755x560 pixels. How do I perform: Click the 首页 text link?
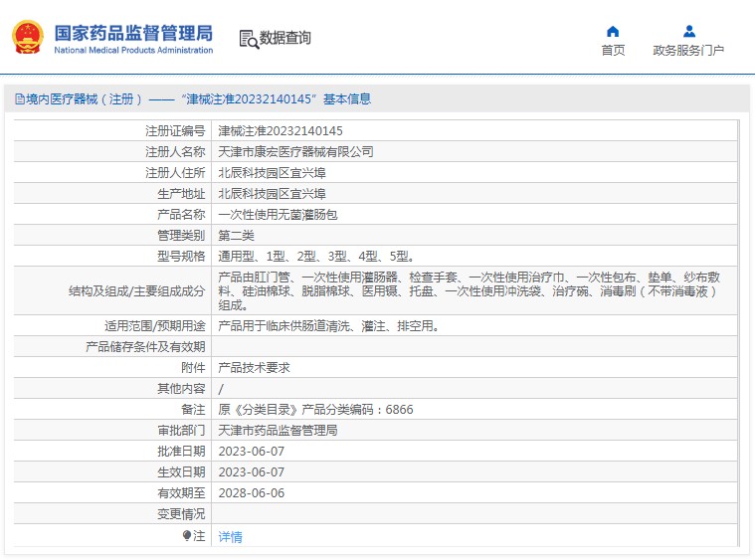pyautogui.click(x=613, y=50)
